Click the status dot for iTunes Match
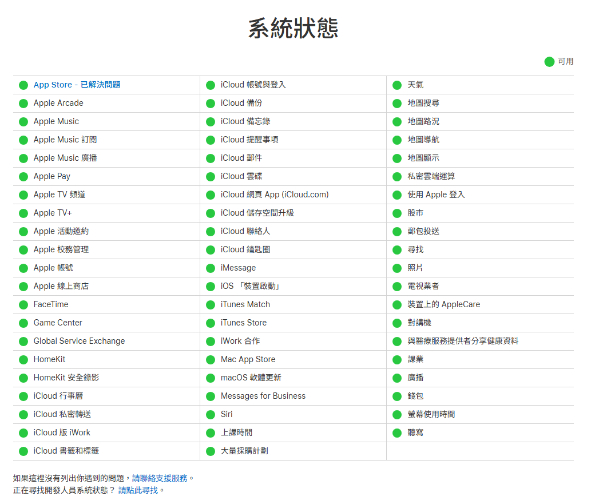Screen dimensions: 591x500 click(210, 304)
